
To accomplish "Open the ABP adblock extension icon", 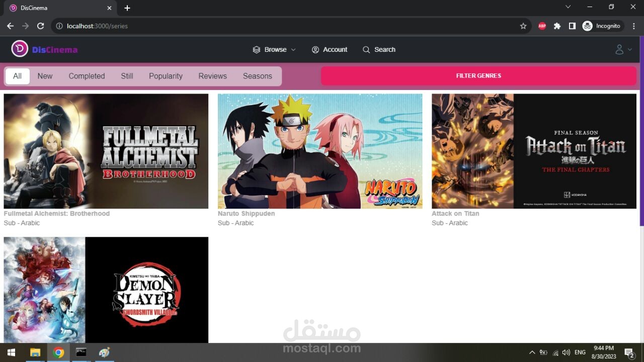I will click(x=542, y=26).
